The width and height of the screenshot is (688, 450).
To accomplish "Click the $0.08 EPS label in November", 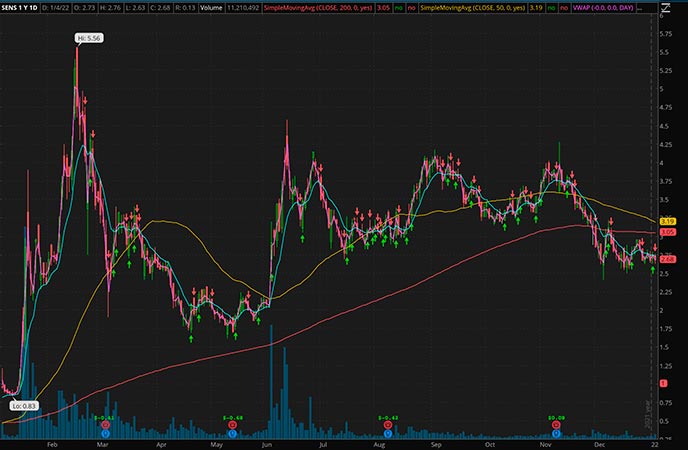I will pos(556,418).
